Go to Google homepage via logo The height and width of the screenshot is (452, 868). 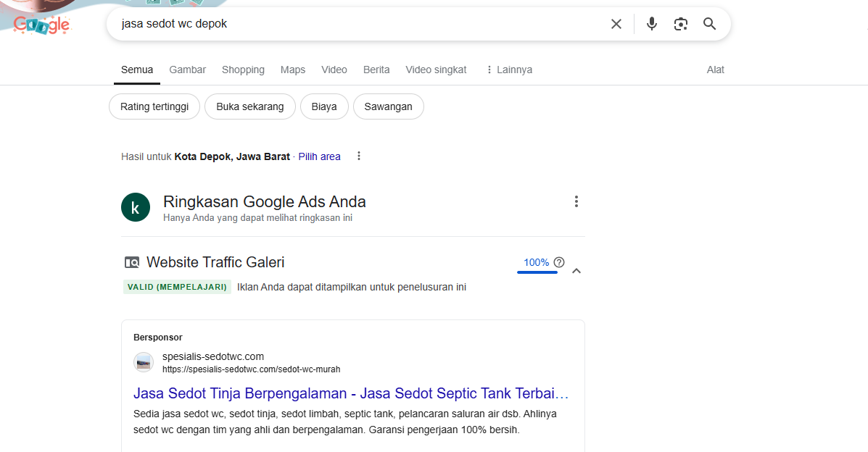tap(42, 25)
